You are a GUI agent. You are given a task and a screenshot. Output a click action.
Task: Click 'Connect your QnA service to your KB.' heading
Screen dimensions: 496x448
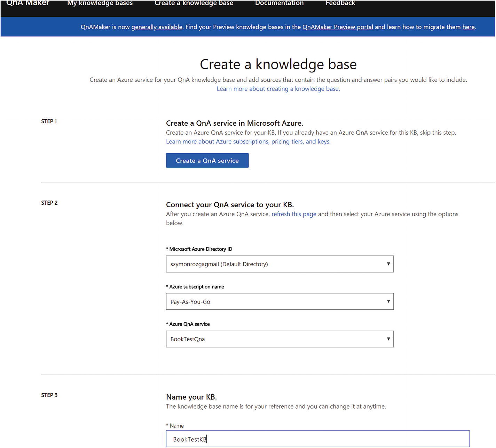[230, 205]
